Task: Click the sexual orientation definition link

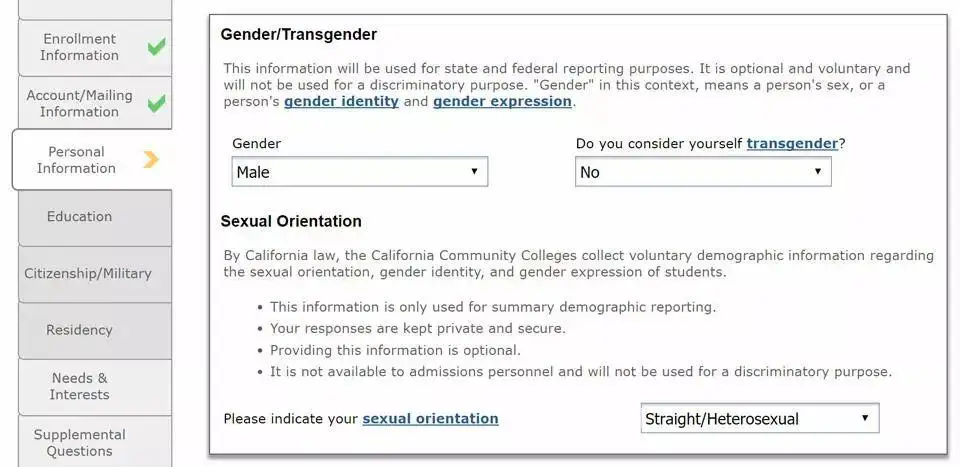Action: 430,418
